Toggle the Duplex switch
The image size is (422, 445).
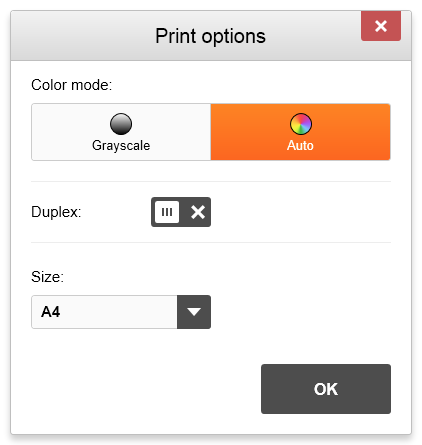tap(181, 212)
